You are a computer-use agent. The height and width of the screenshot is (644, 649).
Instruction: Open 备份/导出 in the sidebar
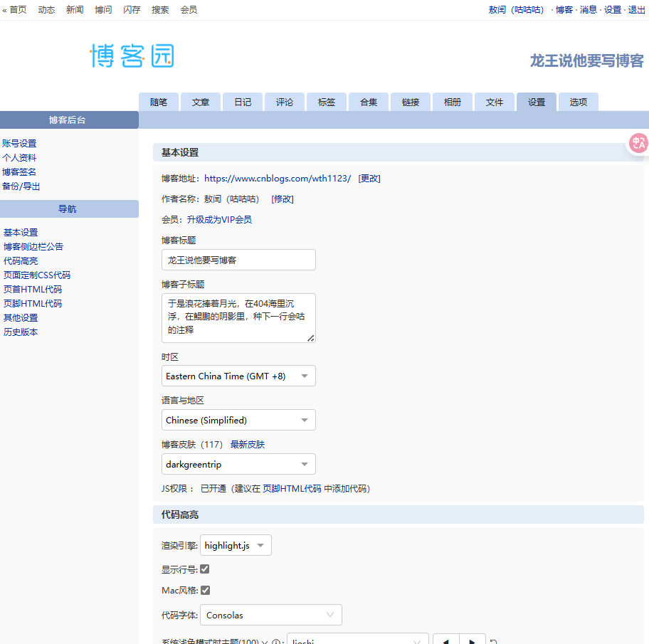pyautogui.click(x=21, y=186)
